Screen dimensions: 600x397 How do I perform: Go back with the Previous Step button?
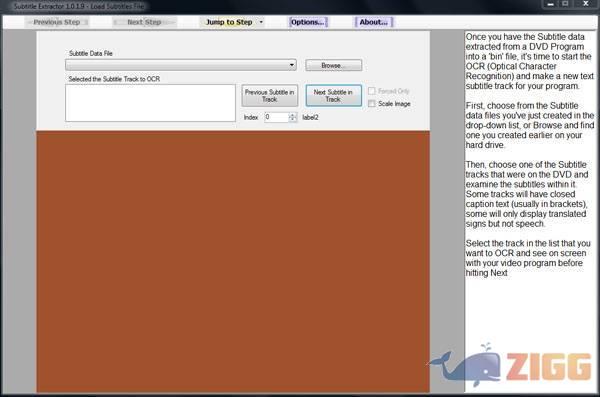tap(57, 22)
